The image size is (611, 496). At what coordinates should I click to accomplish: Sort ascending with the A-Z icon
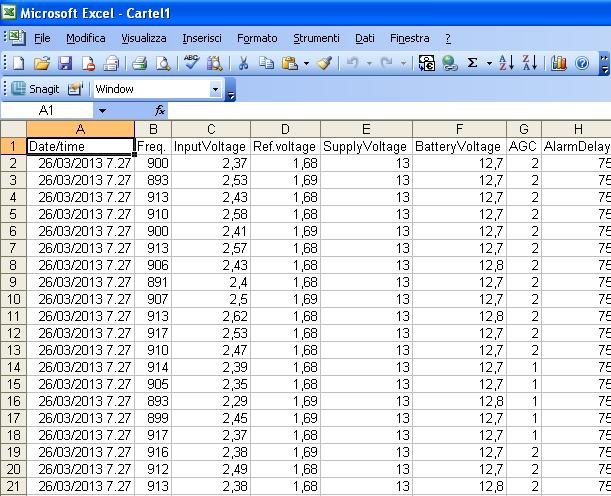coord(505,63)
